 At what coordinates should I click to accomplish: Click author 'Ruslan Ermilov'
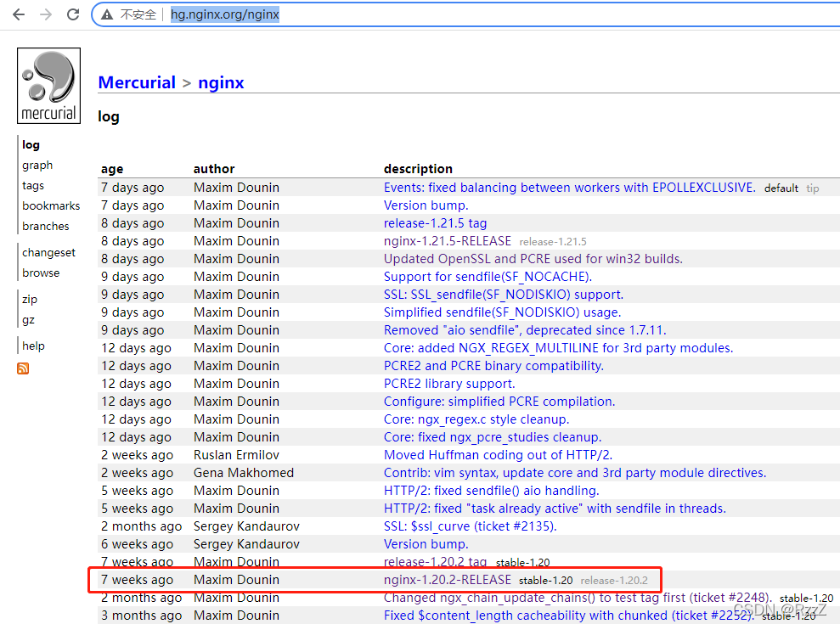[x=236, y=455]
